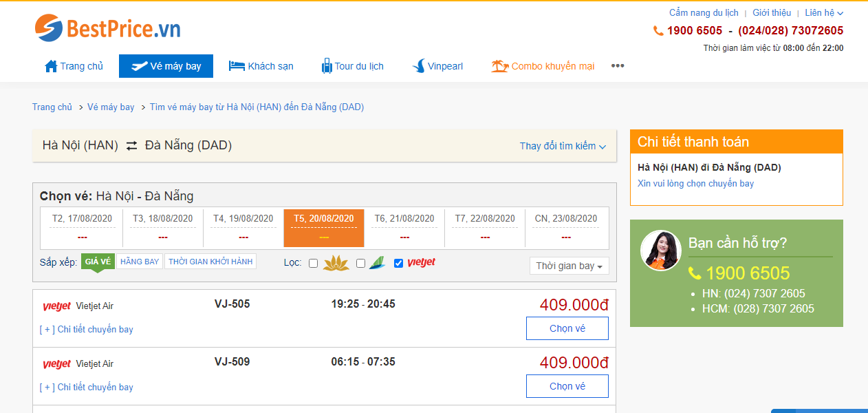
Task: Click HN: (024) 7307 2605
Action: [x=754, y=293]
